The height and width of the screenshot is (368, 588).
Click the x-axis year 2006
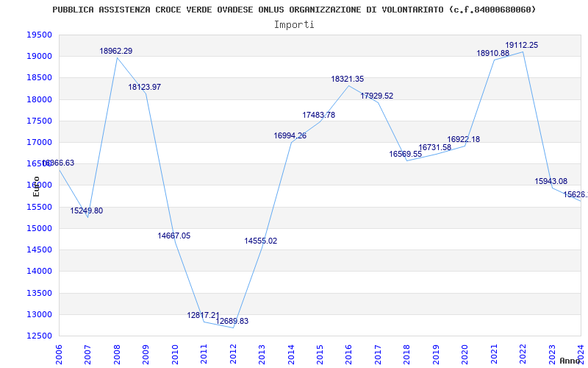[60, 354]
